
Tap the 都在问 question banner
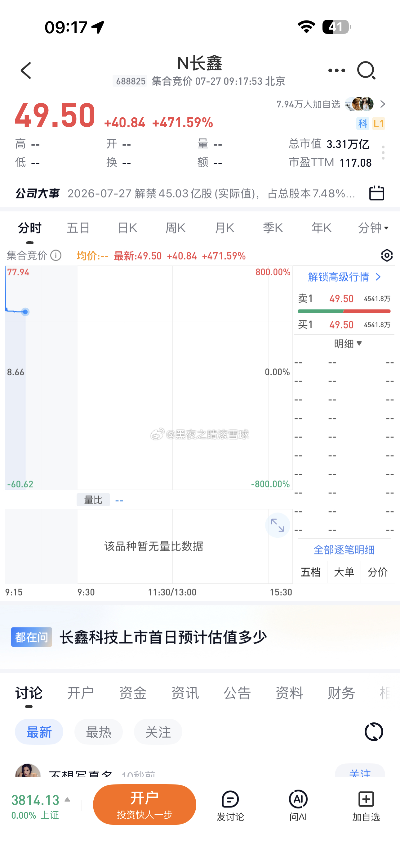200,637
